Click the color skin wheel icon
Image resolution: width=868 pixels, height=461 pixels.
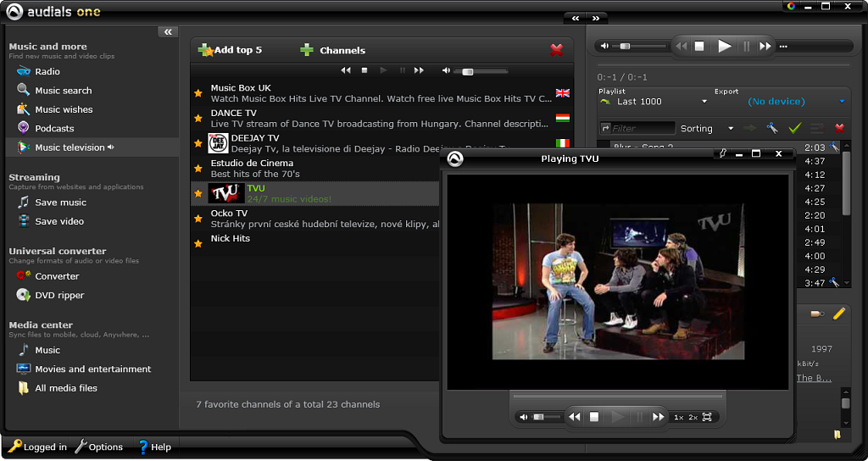tap(792, 6)
